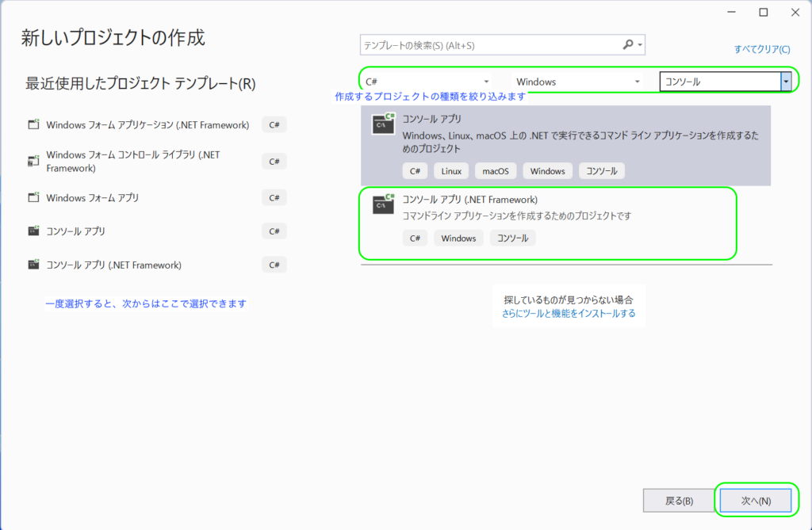Expand search options arrow next to magnifier
This screenshot has height=530, width=812.
640,45
